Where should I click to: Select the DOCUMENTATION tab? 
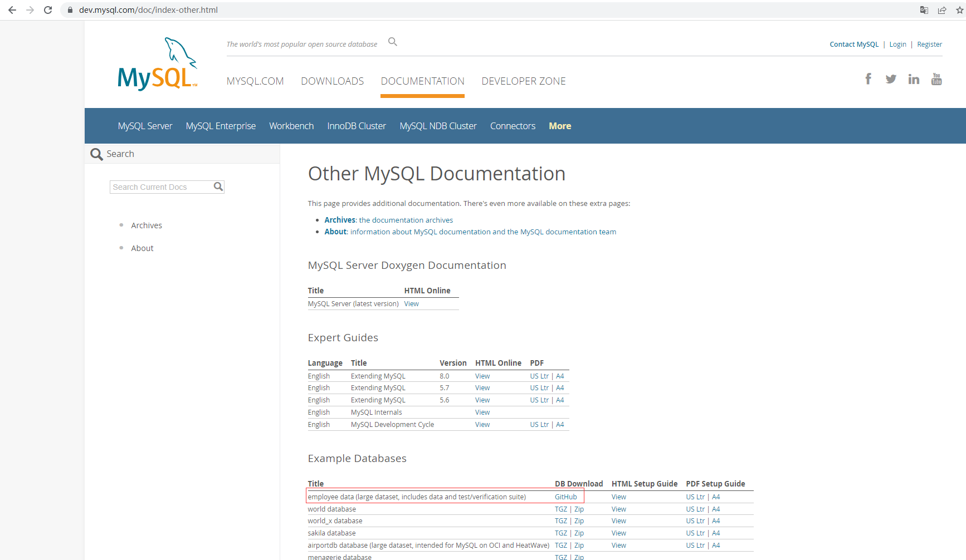click(x=423, y=81)
